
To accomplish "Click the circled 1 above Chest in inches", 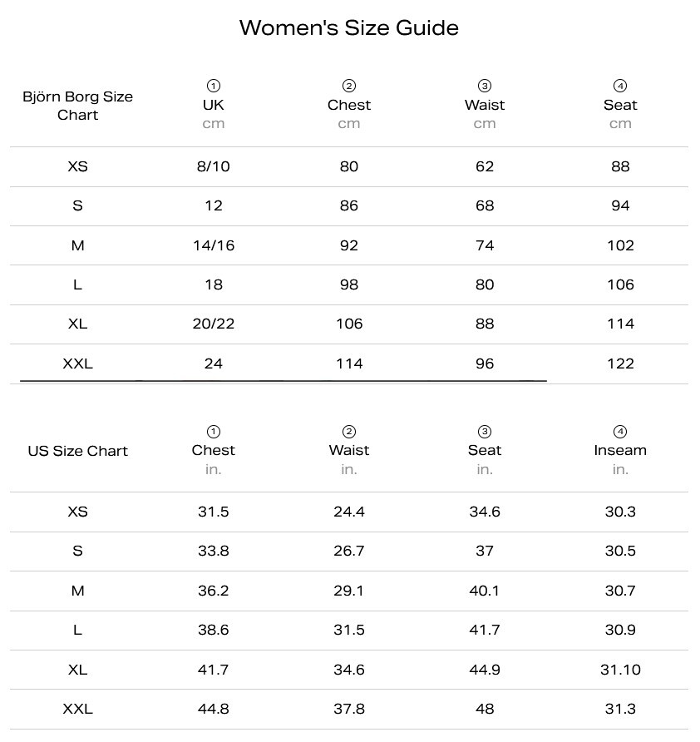I will (x=214, y=432).
